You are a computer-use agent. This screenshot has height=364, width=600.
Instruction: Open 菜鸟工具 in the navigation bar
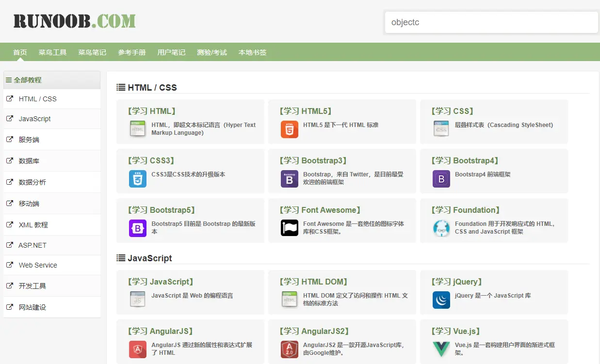point(52,52)
